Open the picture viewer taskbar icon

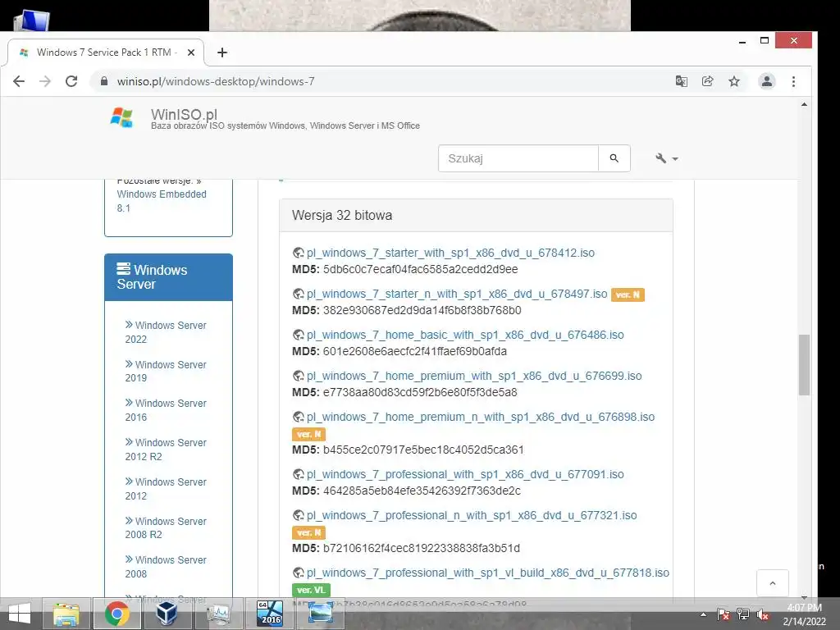[x=321, y=614]
